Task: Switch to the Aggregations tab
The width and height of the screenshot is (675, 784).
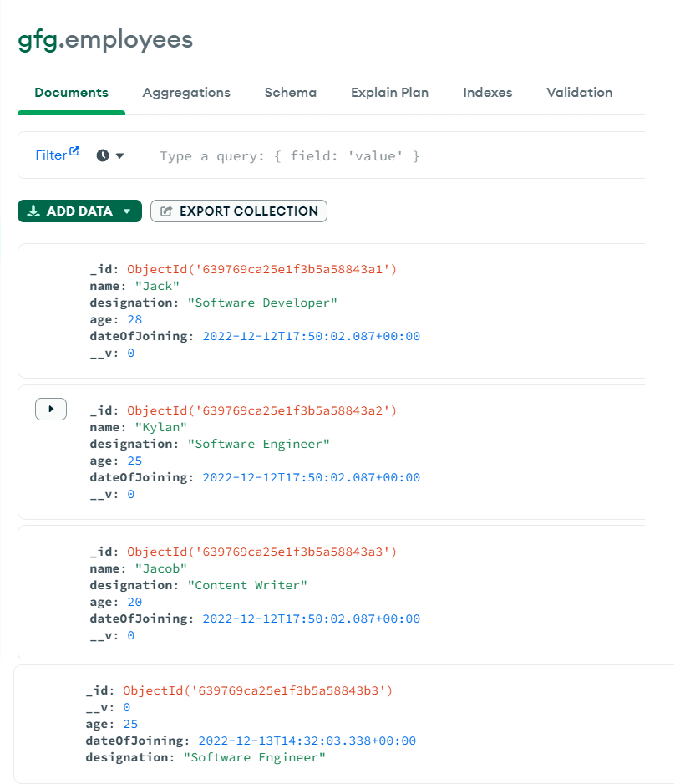Action: coord(186,93)
